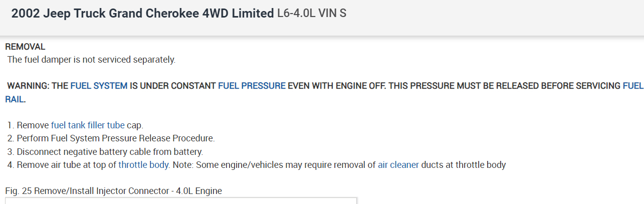The width and height of the screenshot is (644, 204).
Task: Select the Fuel System Pressure Release Procedure step
Action: (116, 138)
